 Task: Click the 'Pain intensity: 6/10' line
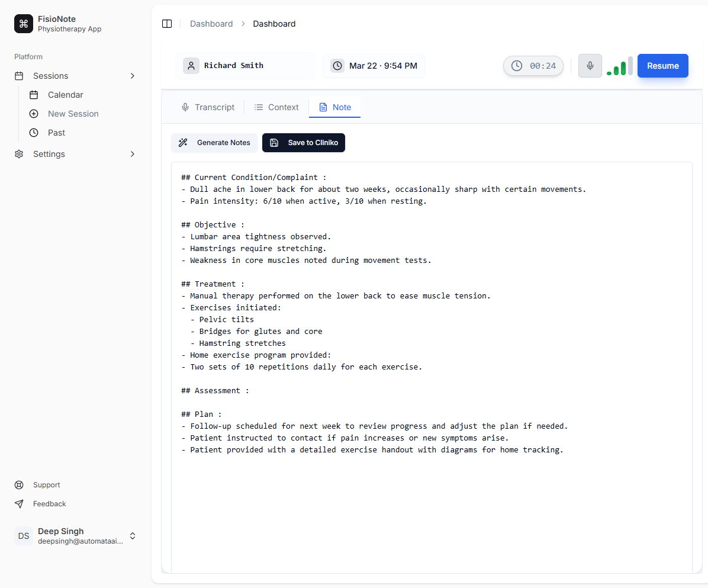[304, 201]
